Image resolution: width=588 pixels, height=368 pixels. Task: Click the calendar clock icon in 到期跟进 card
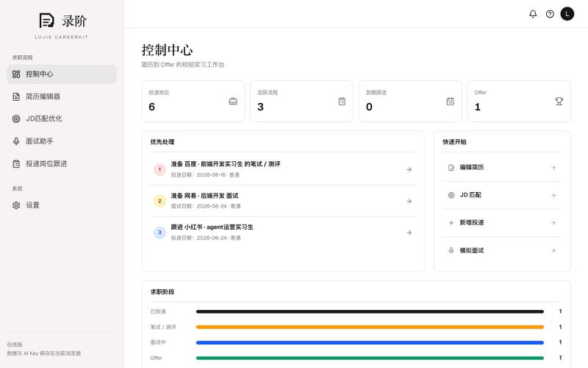(x=451, y=101)
